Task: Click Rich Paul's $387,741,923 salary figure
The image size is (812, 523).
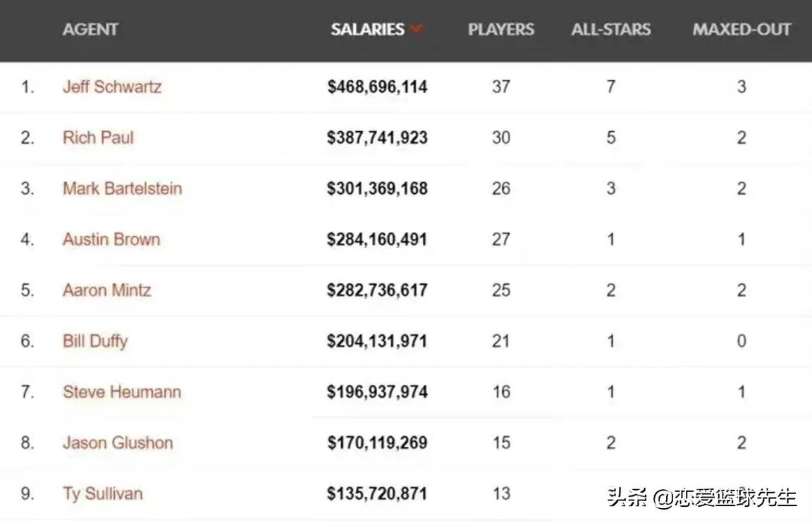Action: coord(377,137)
